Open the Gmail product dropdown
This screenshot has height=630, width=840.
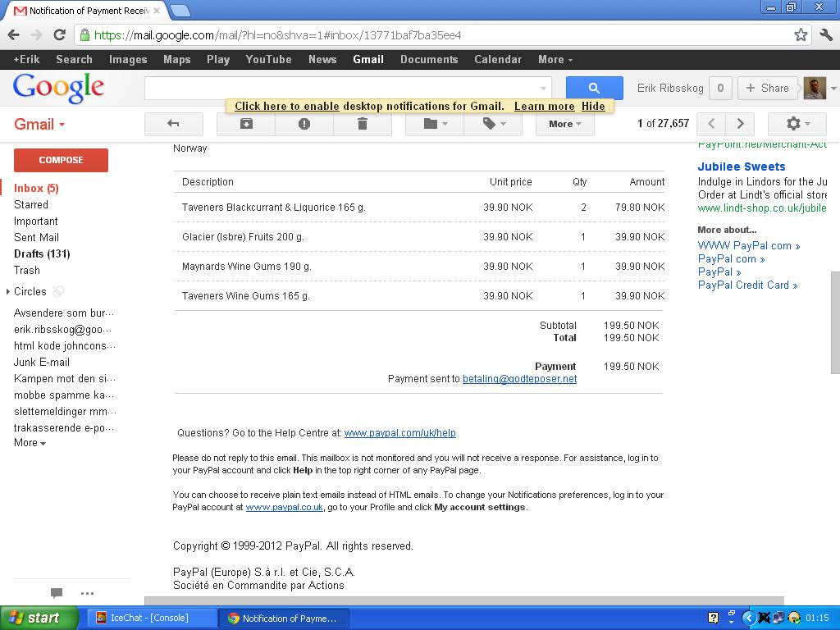pos(39,125)
